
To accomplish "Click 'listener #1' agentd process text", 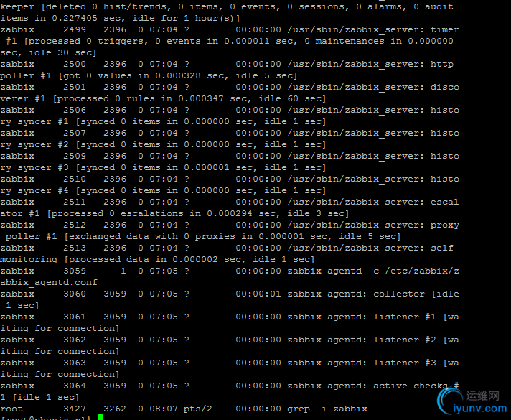I will click(405, 317).
